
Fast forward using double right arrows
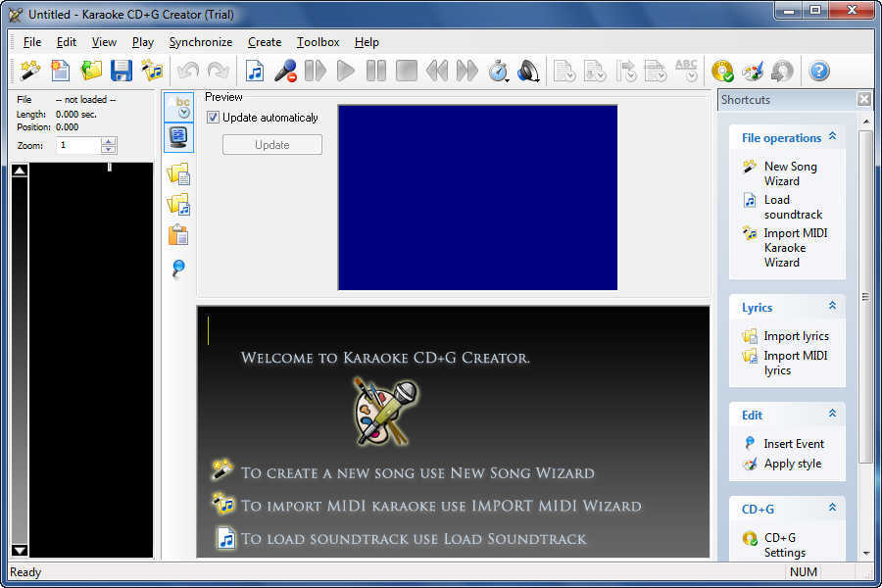coord(466,71)
